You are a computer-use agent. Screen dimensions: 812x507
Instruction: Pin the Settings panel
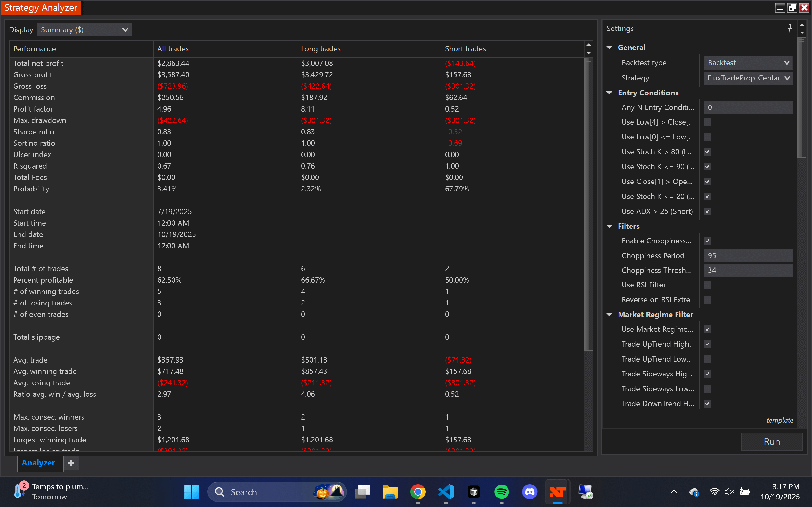click(x=789, y=28)
